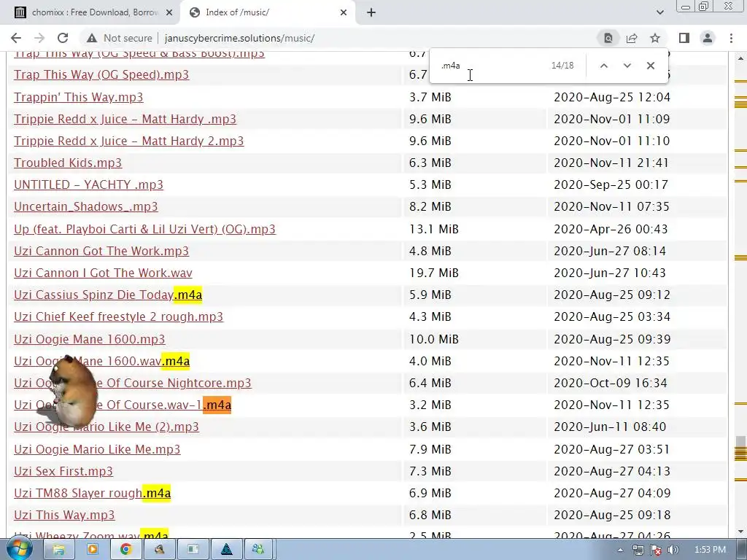Open Uzi Cannon I Got The Work.wav
This screenshot has width=747, height=560.
103,273
